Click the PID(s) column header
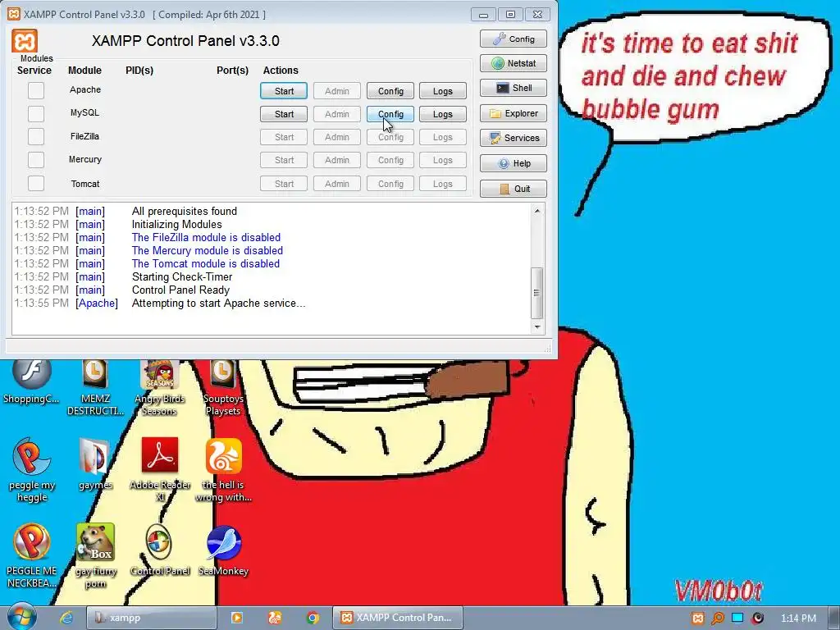This screenshot has height=630, width=840. (x=139, y=71)
